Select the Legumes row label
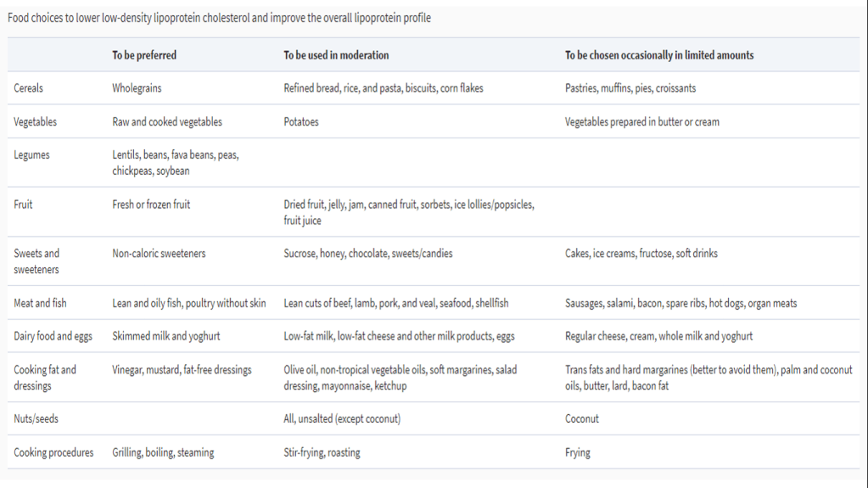This screenshot has width=868, height=488. (x=31, y=155)
